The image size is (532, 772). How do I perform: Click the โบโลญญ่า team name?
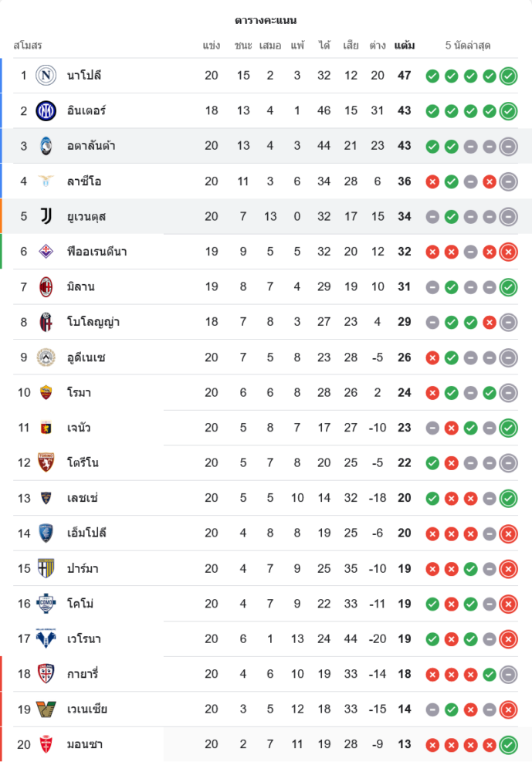(93, 322)
